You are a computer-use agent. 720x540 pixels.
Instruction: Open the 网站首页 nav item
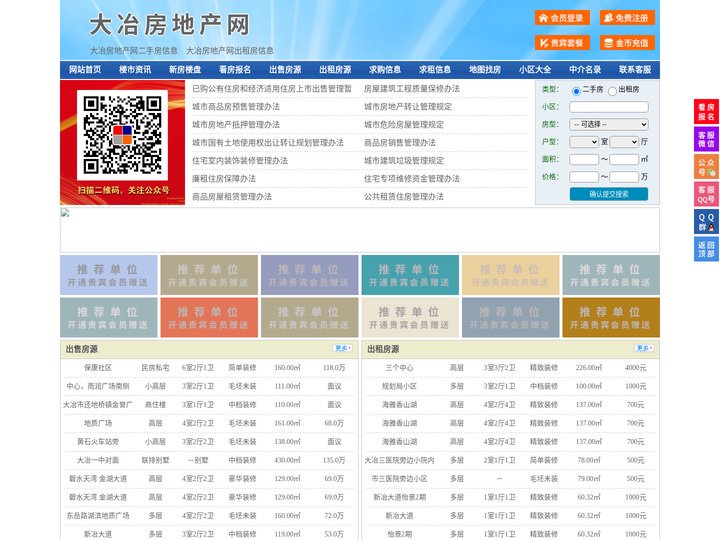click(x=85, y=70)
